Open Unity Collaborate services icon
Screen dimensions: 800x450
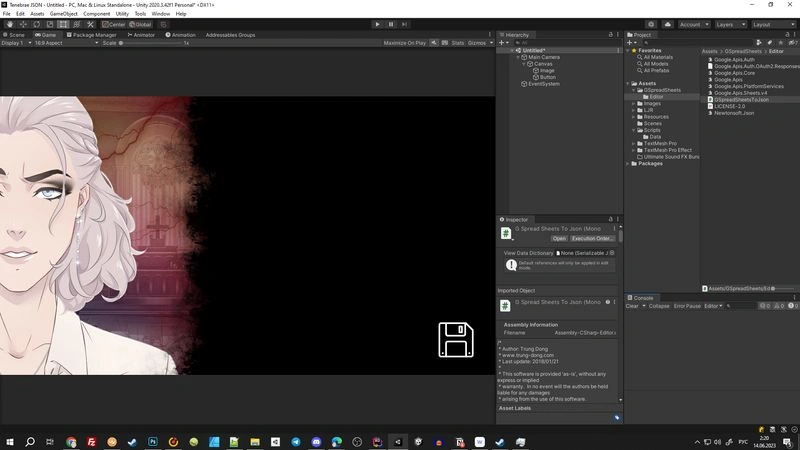651,24
